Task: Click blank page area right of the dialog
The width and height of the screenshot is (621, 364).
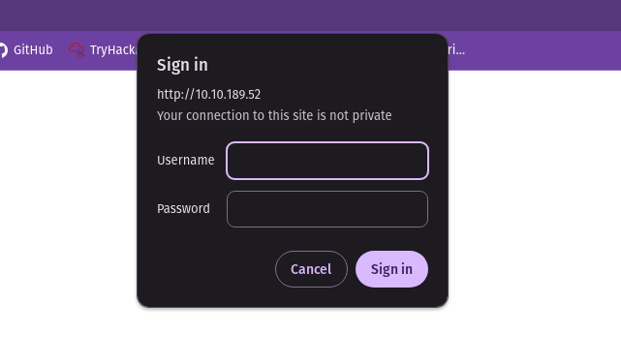Action: click(535, 190)
